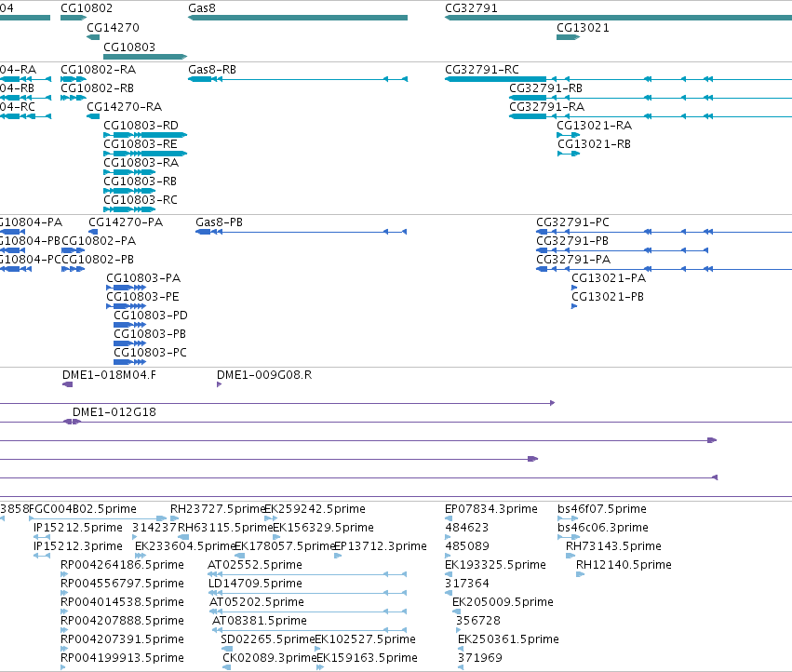The height and width of the screenshot is (672, 792).
Task: Select EST label EK250361.5prime
Action: point(509,639)
